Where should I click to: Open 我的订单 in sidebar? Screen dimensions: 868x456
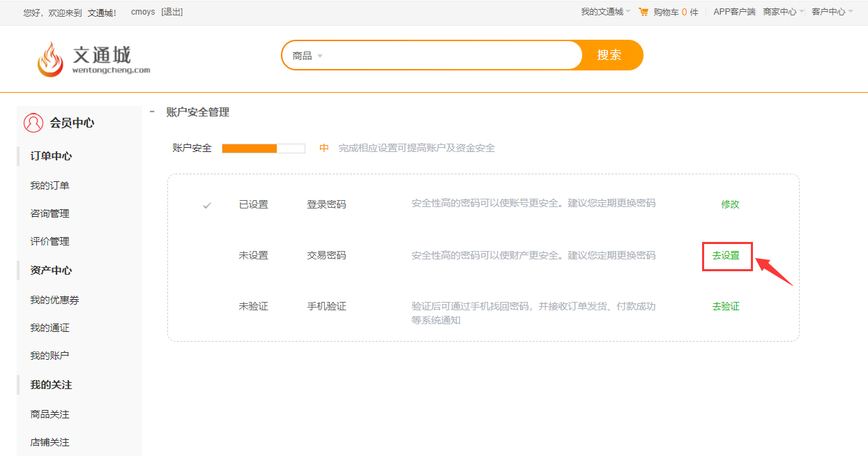[50, 185]
